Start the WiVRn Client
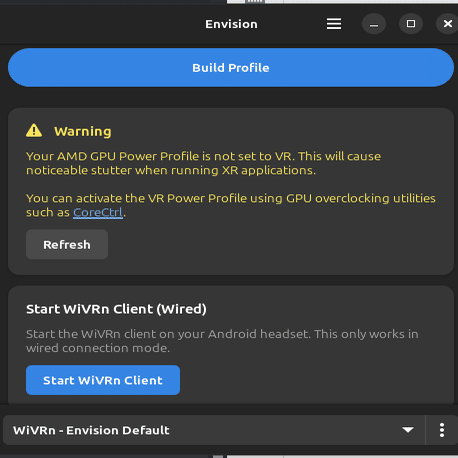This screenshot has height=458, width=458. point(103,380)
